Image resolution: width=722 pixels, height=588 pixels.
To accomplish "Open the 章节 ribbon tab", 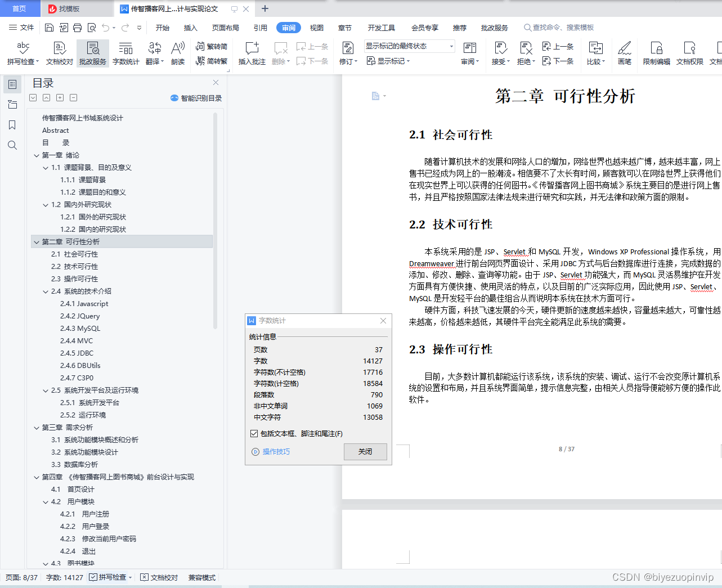I will tap(345, 28).
